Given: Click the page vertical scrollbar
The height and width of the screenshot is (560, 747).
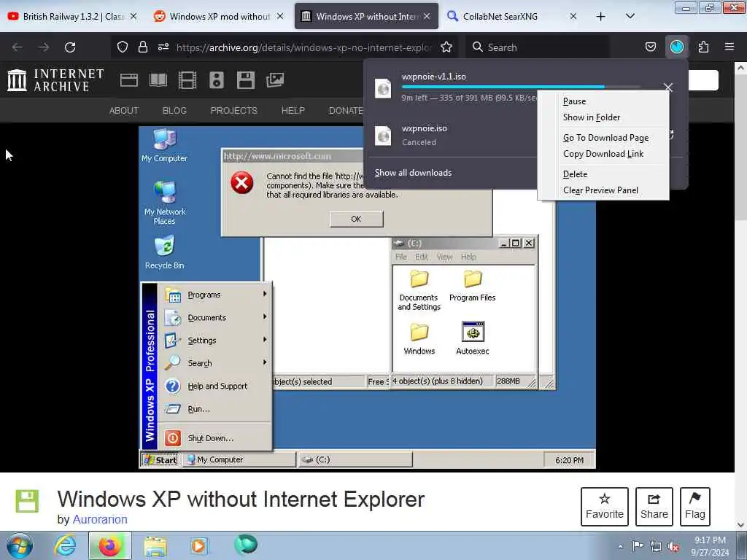Looking at the screenshot, I should click(740, 148).
